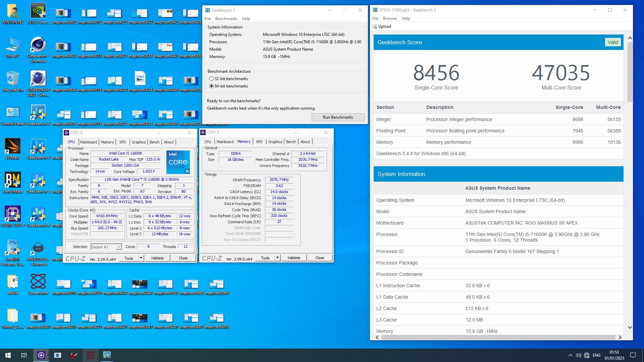Open the notification center icon
The height and width of the screenshot is (362, 644).
pos(633,355)
